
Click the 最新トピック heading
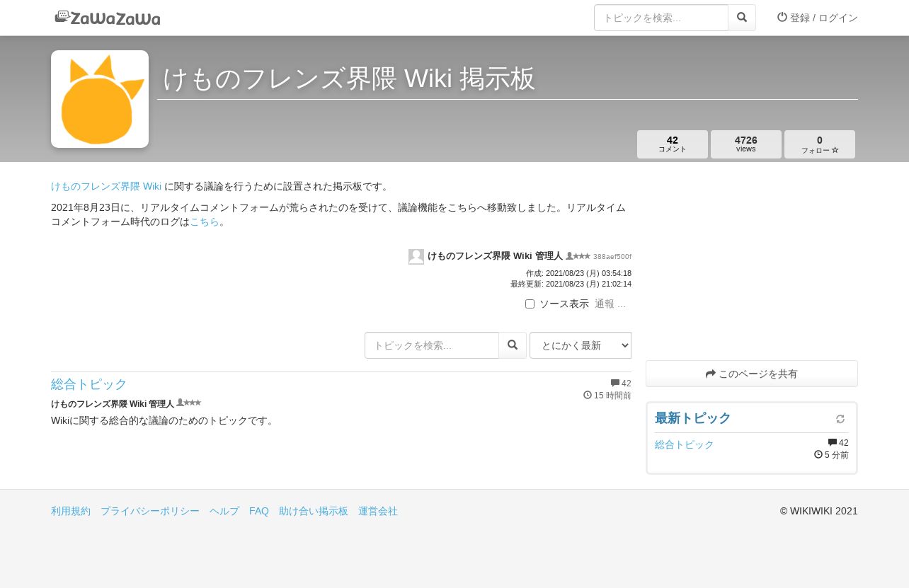[x=693, y=418]
